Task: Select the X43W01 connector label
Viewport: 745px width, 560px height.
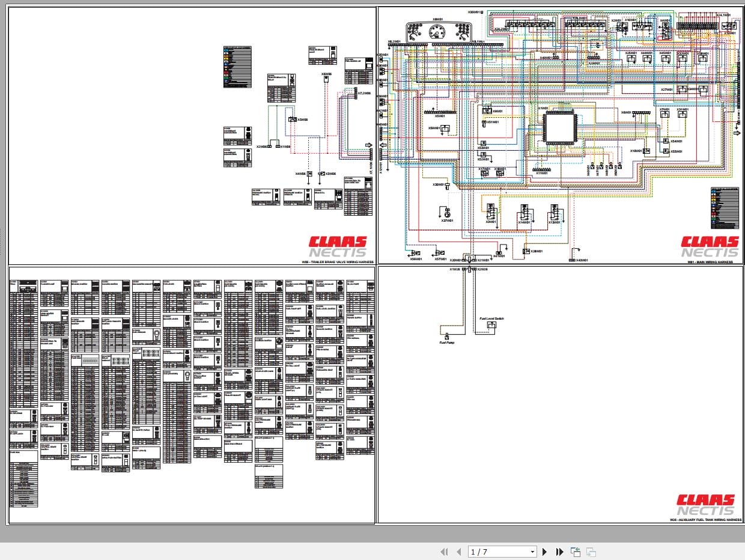Action: (582, 260)
